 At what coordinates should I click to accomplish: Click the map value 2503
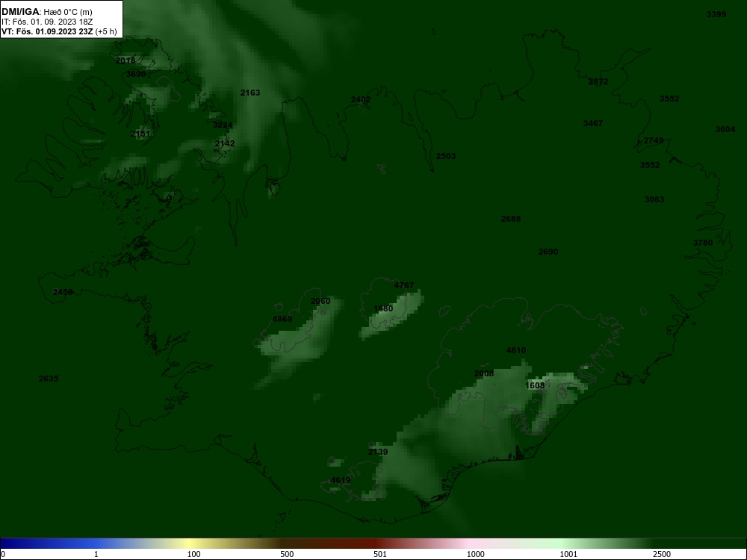tap(446, 156)
